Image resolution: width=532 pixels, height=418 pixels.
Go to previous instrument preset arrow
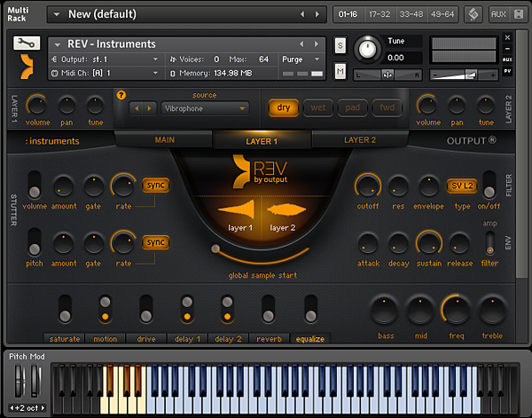pyautogui.click(x=301, y=43)
